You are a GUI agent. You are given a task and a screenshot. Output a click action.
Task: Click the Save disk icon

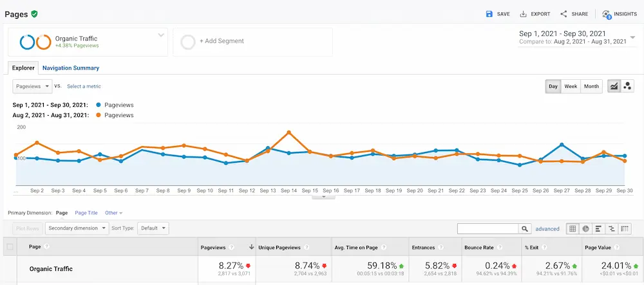(x=489, y=14)
